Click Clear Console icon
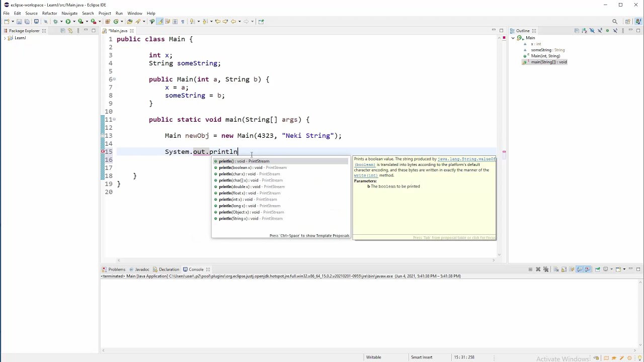This screenshot has width=644, height=362. [x=556, y=269]
